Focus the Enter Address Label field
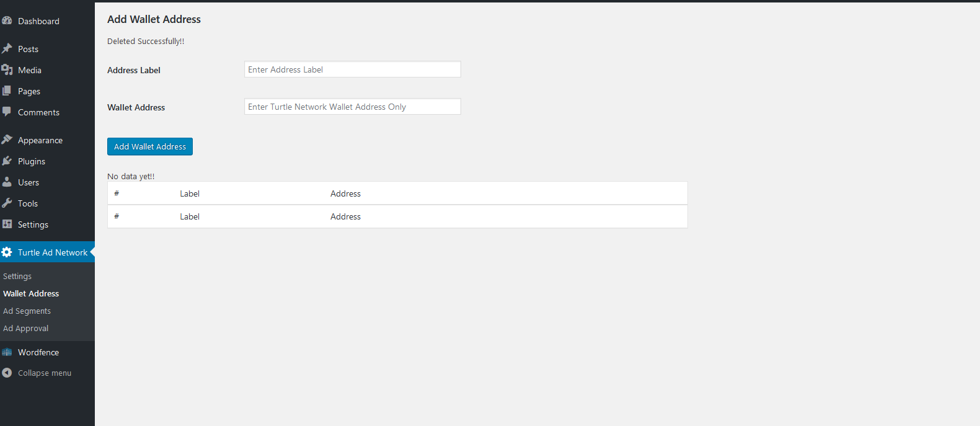The image size is (980, 426). (353, 69)
